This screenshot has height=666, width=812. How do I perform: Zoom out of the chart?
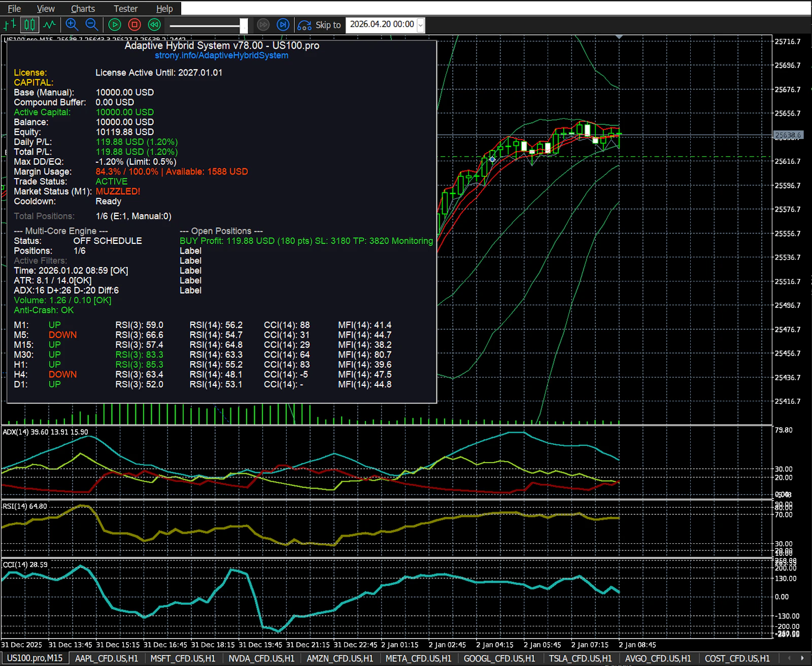pyautogui.click(x=92, y=24)
